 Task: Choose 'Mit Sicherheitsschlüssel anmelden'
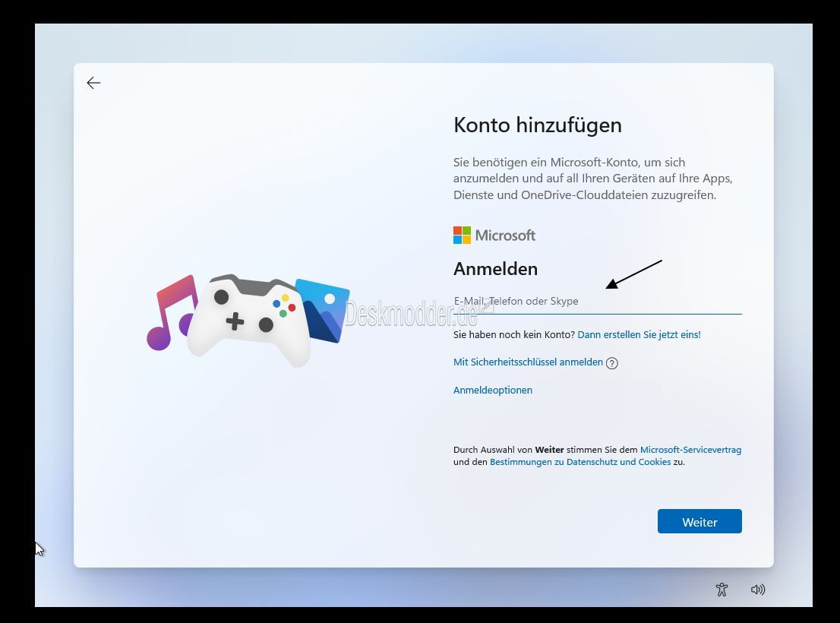coord(528,362)
